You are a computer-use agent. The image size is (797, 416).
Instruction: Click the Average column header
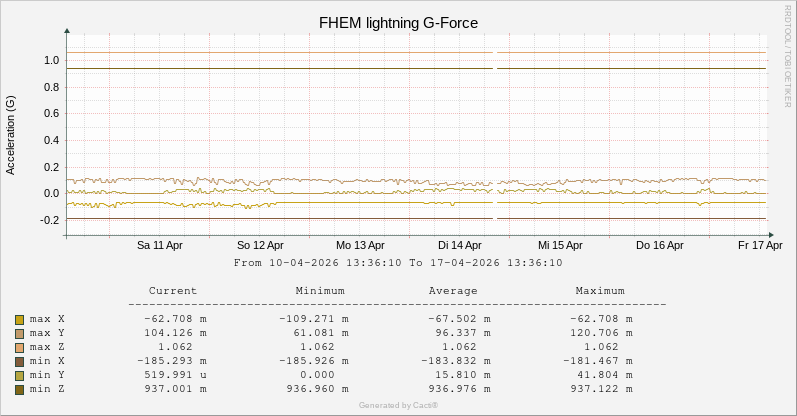453,291
